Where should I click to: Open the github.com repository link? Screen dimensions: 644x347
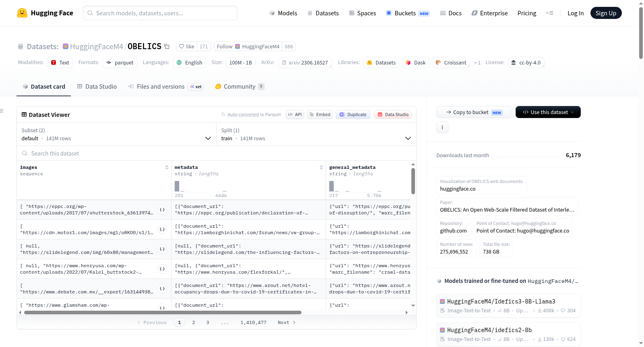453,231
